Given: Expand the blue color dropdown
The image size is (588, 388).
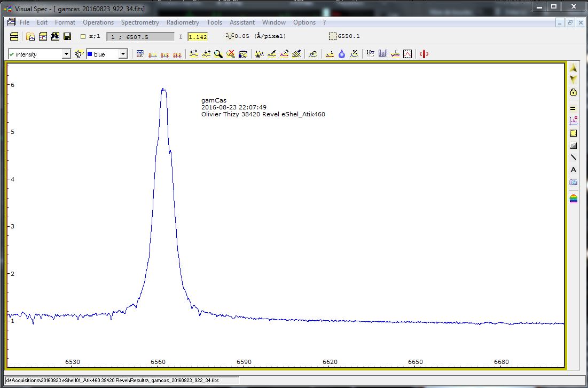Looking at the screenshot, I should click(x=123, y=54).
